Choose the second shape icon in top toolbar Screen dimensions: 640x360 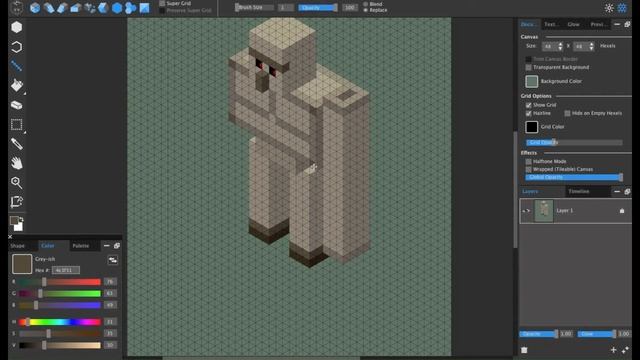click(x=49, y=8)
